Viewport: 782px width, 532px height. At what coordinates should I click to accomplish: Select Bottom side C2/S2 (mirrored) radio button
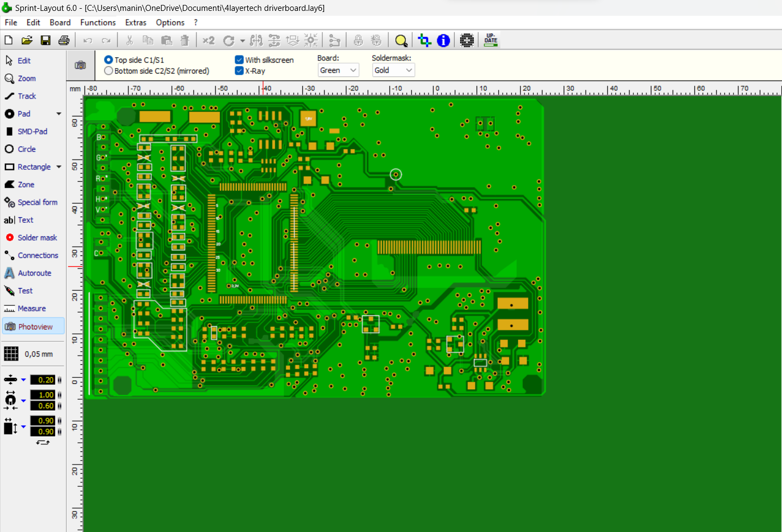(x=108, y=71)
